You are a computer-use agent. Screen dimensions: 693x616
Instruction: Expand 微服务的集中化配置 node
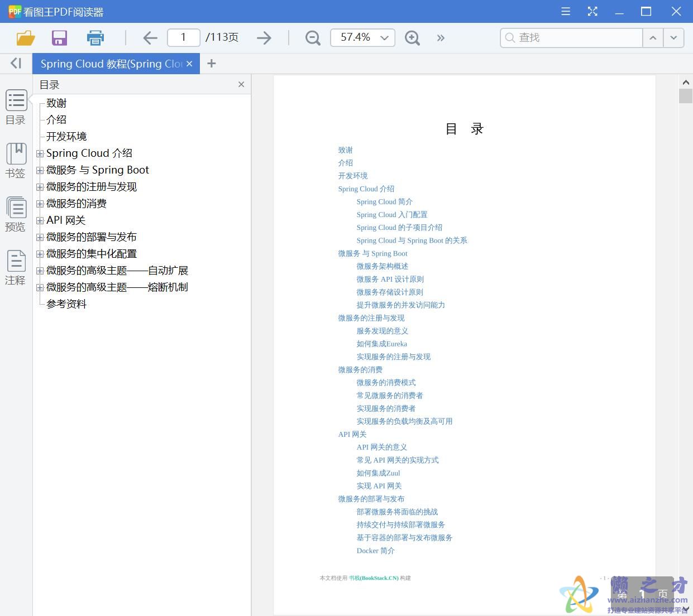pos(40,254)
